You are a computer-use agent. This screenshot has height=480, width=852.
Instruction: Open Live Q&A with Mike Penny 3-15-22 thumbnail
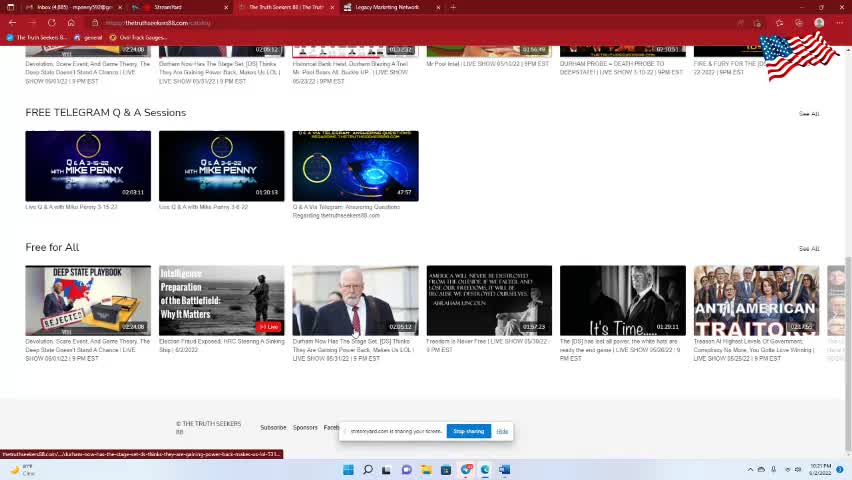click(x=88, y=166)
